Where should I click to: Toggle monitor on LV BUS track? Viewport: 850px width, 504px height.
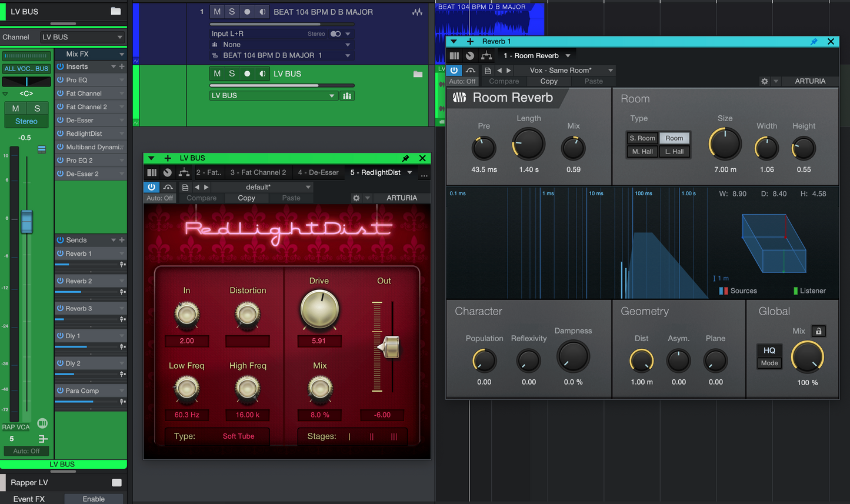coord(262,74)
